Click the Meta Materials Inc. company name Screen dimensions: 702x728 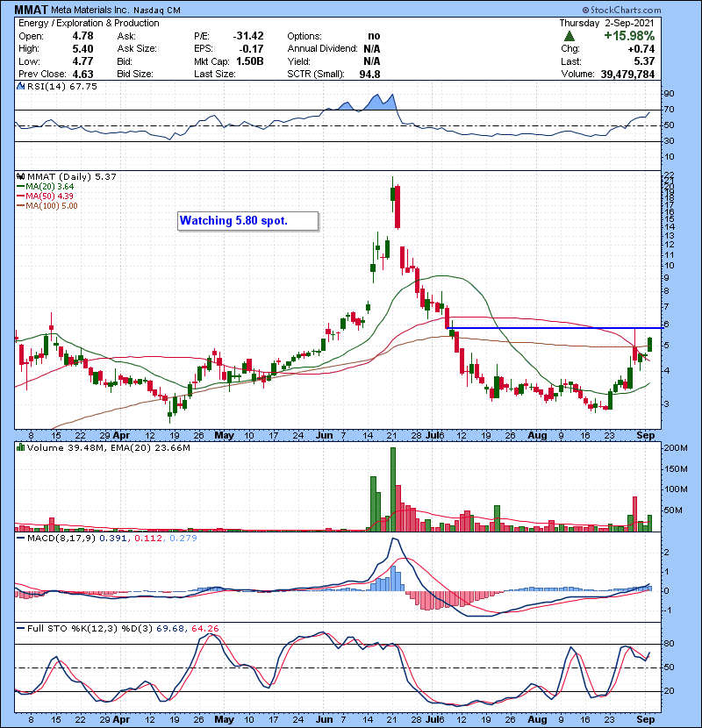point(90,11)
